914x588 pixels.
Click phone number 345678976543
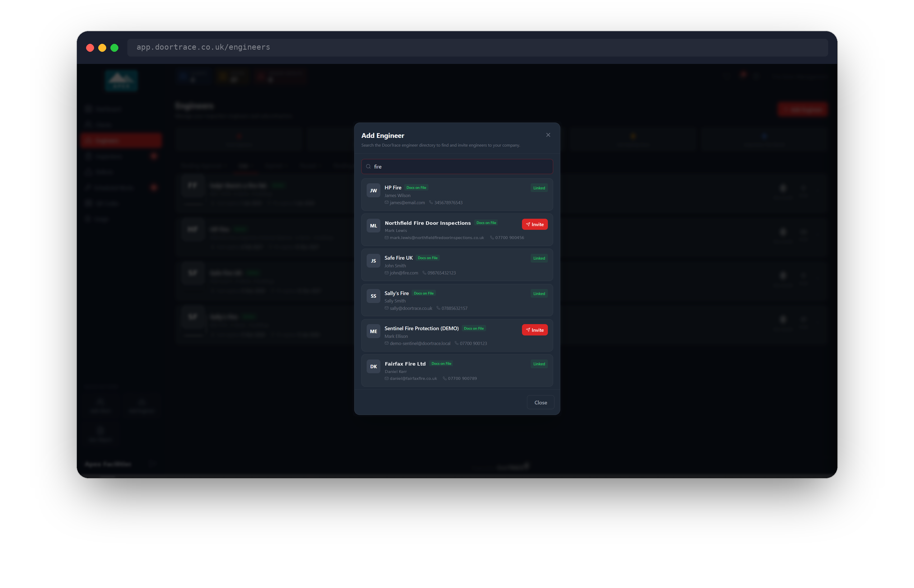[448, 203]
